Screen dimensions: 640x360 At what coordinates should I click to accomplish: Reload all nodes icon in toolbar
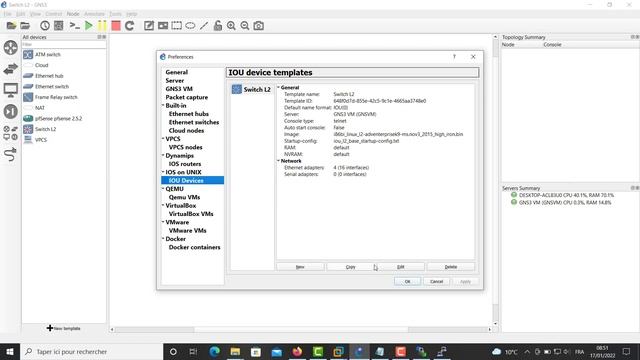click(x=129, y=26)
